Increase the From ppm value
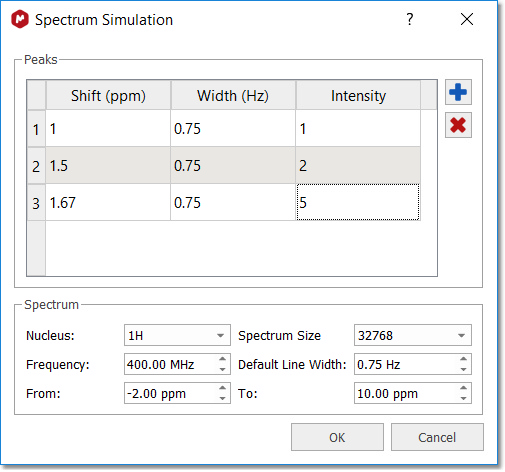Screen dimensions: 505x472 click(x=223, y=388)
